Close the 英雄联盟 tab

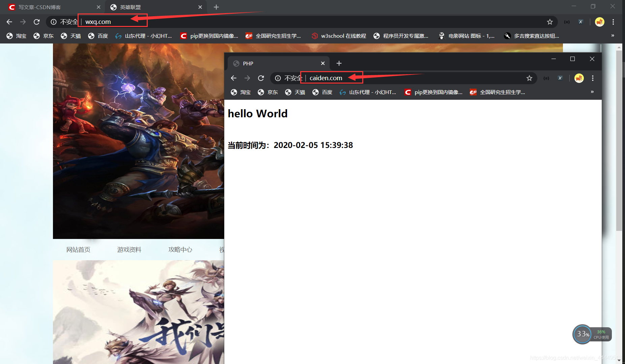(200, 7)
